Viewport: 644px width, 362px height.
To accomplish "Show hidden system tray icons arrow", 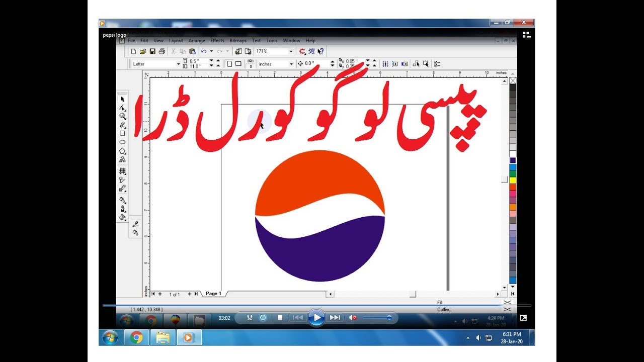I will (468, 338).
